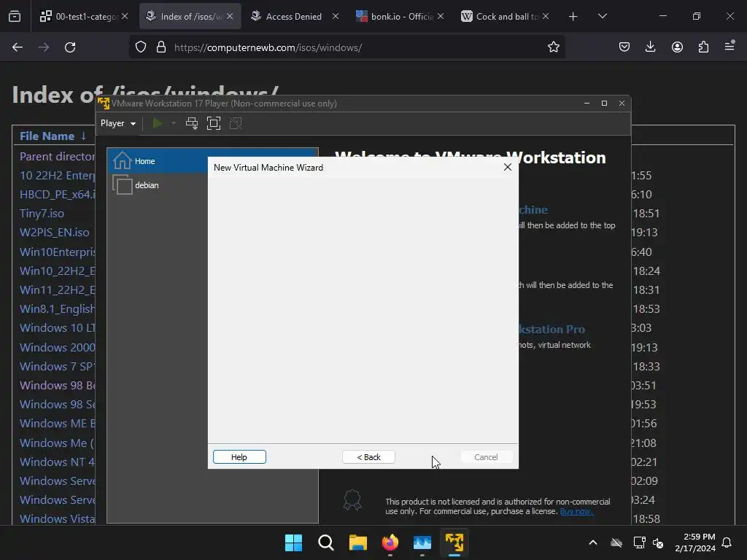747x560 pixels.
Task: Open Save to Pocket icon in toolbar
Action: [x=624, y=47]
